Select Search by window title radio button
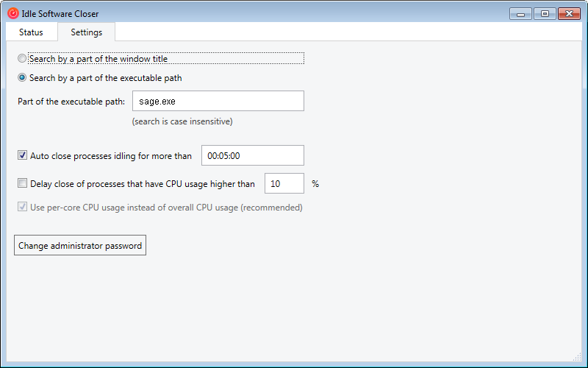 pos(22,59)
